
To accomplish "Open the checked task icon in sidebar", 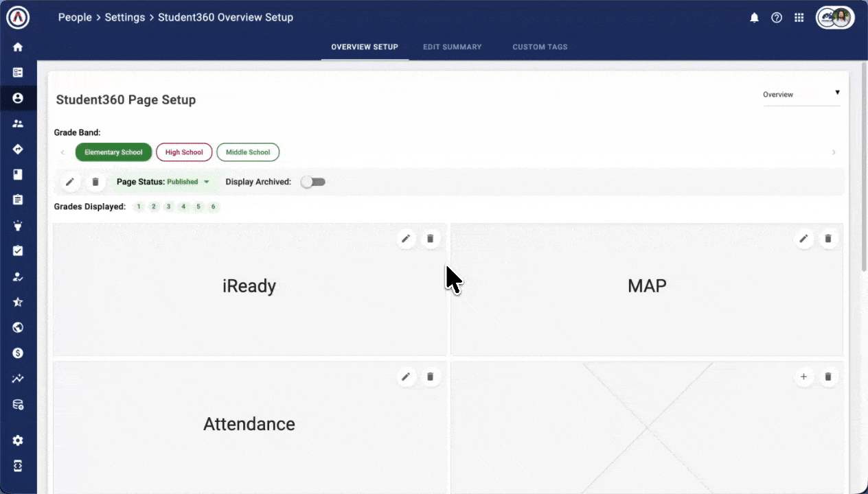I will tap(18, 250).
